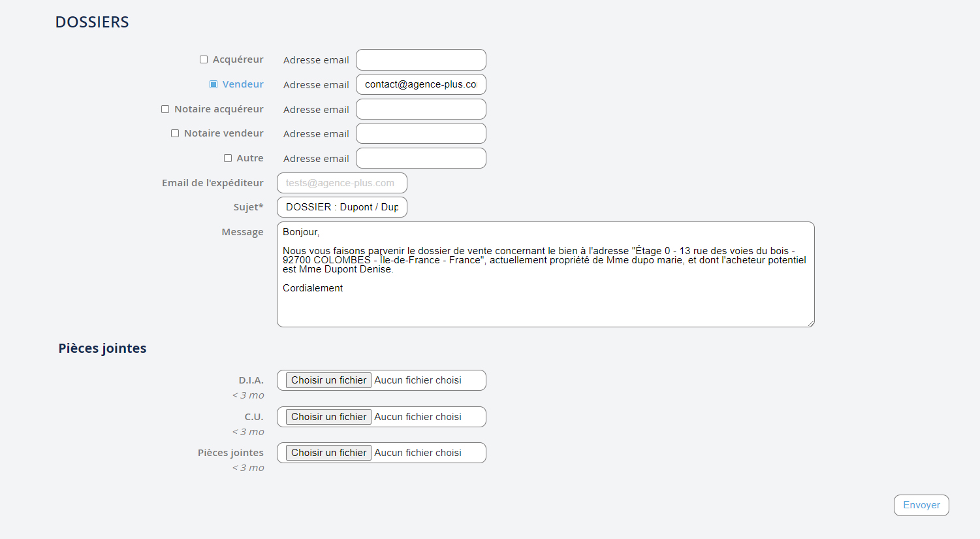The height and width of the screenshot is (539, 980).
Task: Edit the Sujet field
Action: tap(341, 207)
